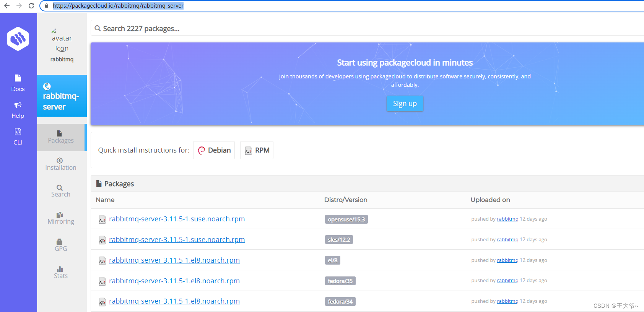Click the 'Start using packagecloud in minutes' heading
Screen dimensions: 644x312
[405, 63]
